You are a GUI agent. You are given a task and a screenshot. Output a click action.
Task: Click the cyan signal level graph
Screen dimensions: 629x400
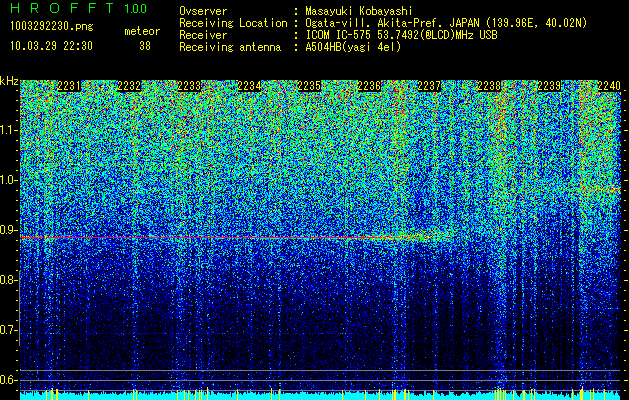pyautogui.click(x=320, y=395)
